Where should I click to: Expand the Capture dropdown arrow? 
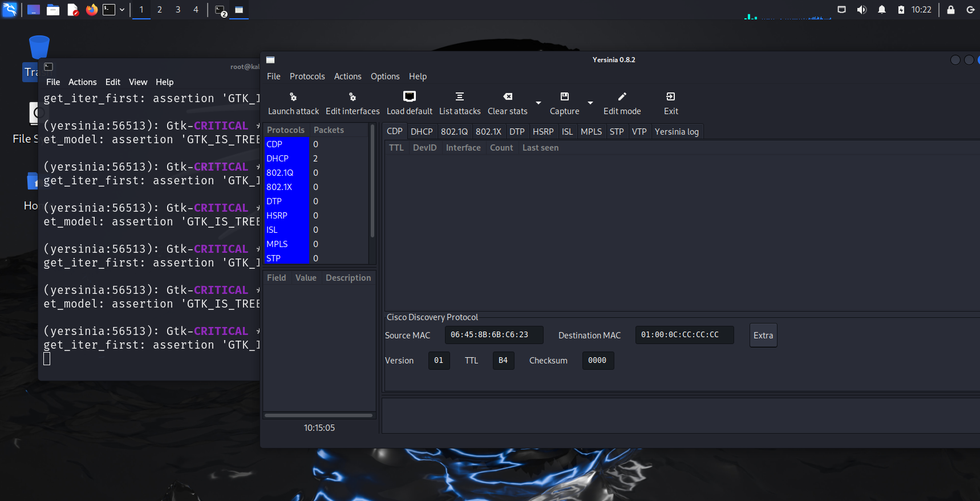pos(590,103)
